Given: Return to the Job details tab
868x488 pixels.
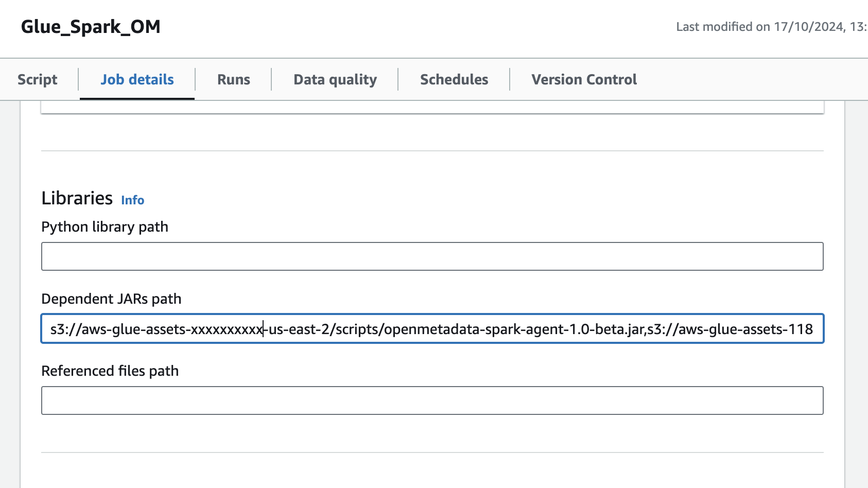Looking at the screenshot, I should click(x=137, y=79).
